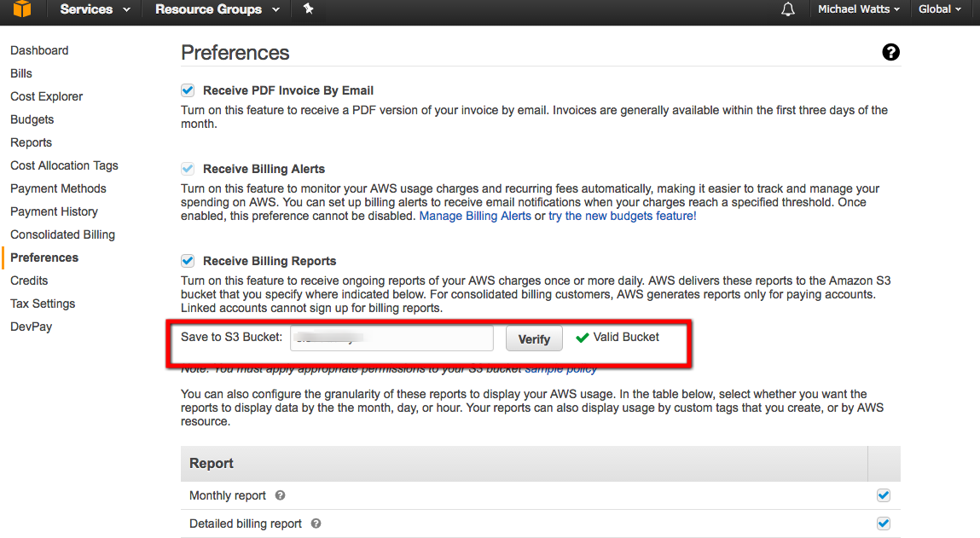The height and width of the screenshot is (538, 980).
Task: Go to Dashboard in sidebar
Action: tap(39, 50)
